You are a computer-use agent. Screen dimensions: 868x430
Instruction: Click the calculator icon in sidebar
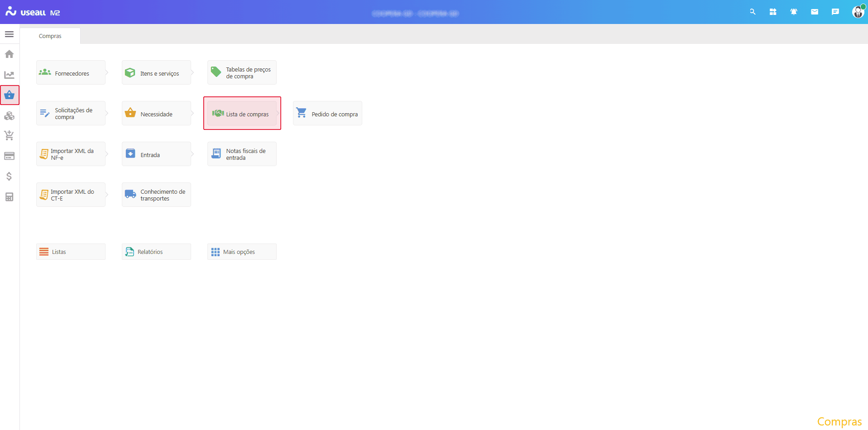coord(9,197)
